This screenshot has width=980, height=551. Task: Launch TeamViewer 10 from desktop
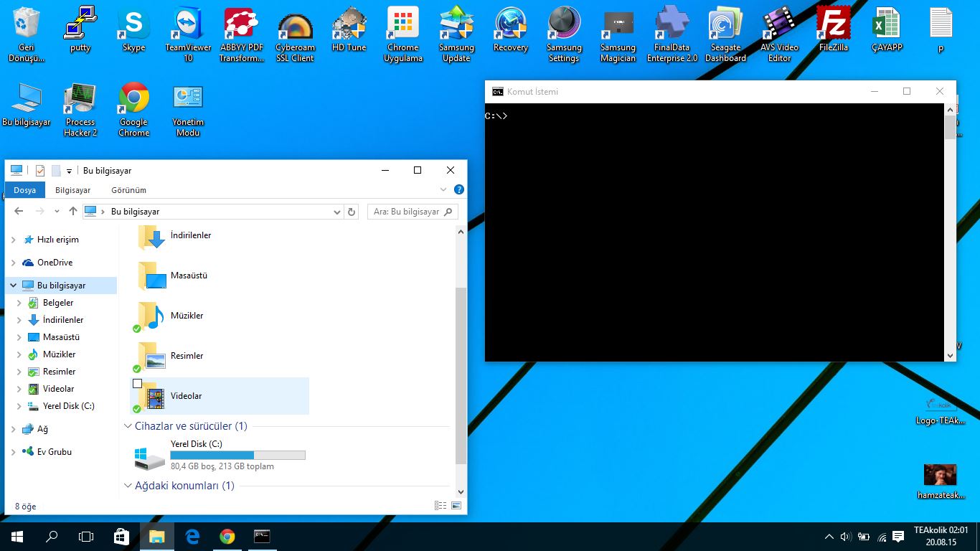click(x=188, y=34)
